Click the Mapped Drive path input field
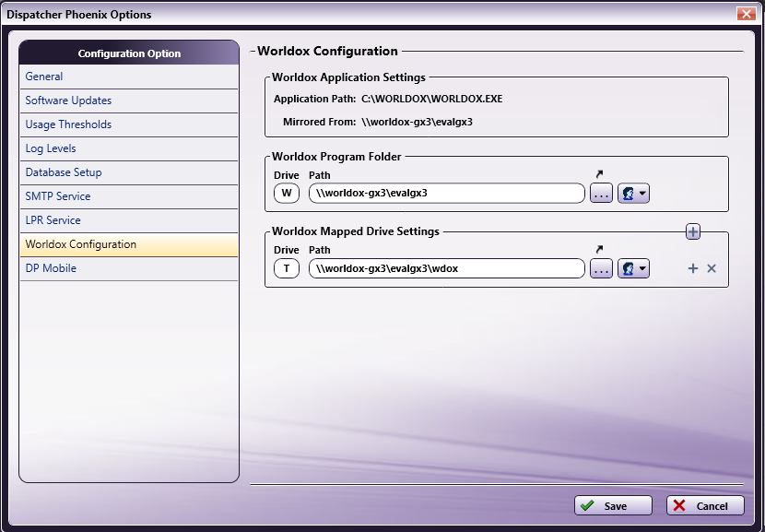The image size is (765, 532). [x=446, y=268]
